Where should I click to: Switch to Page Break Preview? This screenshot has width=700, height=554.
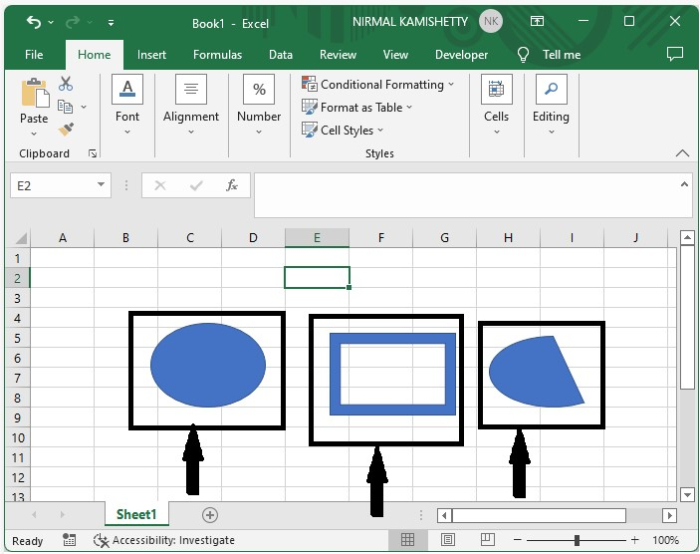click(488, 540)
